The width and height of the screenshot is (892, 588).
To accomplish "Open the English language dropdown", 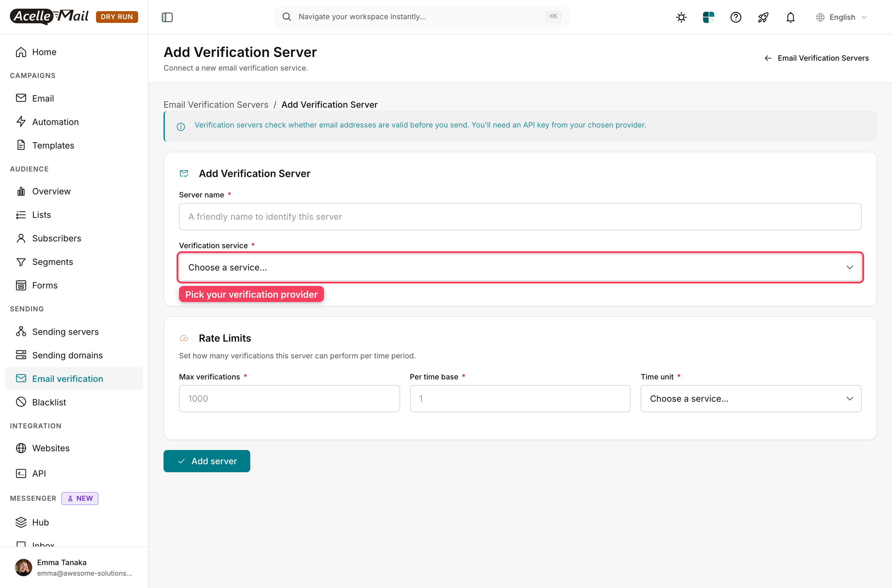I will pos(841,17).
